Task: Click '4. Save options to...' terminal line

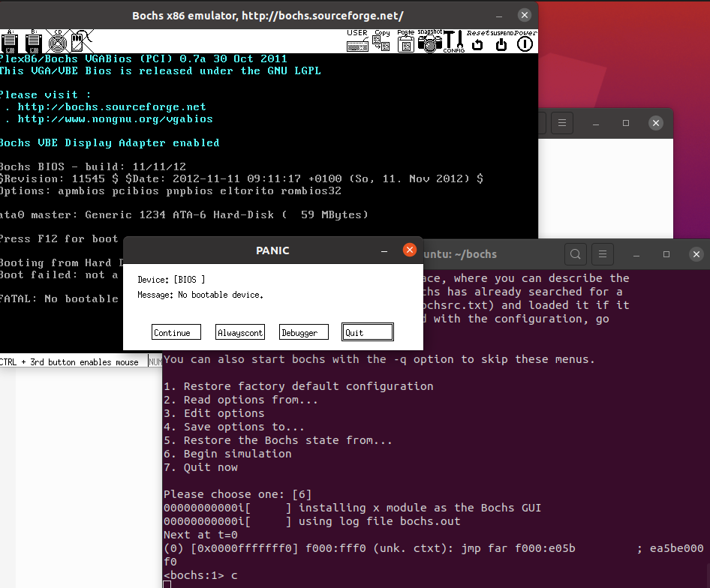Action: [234, 427]
